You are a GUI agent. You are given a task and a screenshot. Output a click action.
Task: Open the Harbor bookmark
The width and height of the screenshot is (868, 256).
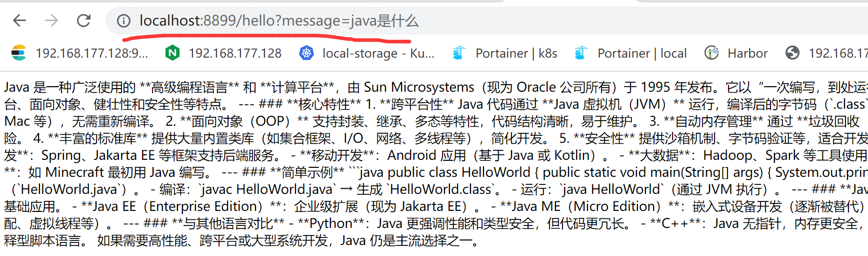(747, 53)
